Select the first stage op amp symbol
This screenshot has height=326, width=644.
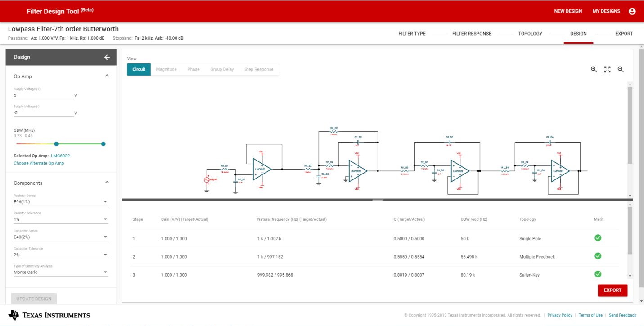261,170
